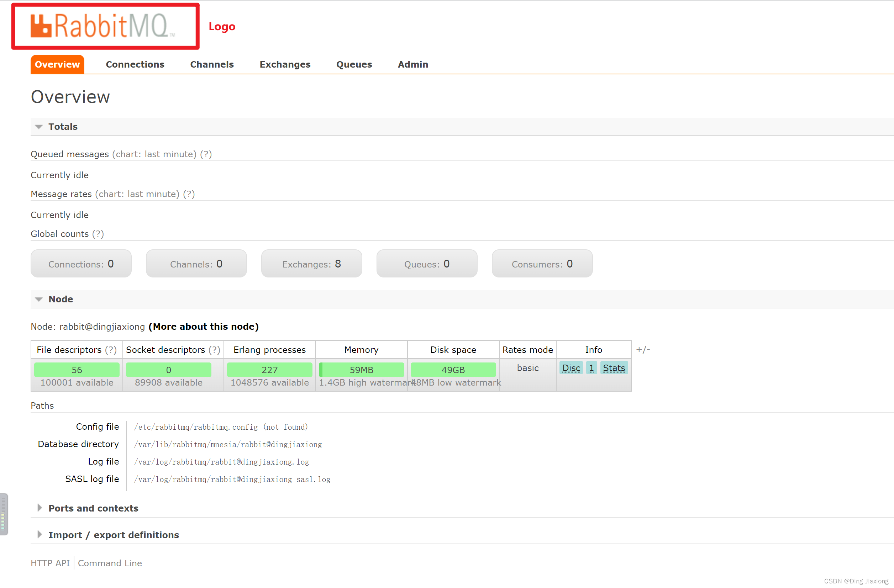Click the socket descriptors 0 bar
The image size is (894, 588).
tap(169, 370)
